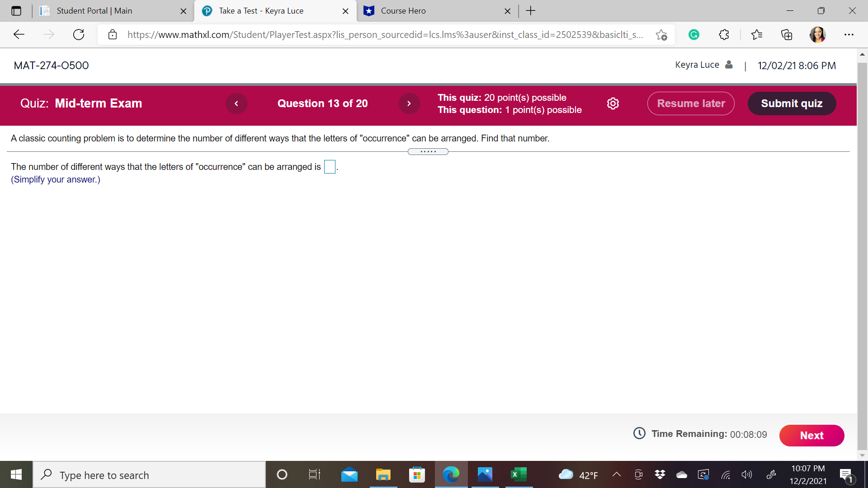
Task: Click the Excel taskbar icon
Action: tap(519, 474)
